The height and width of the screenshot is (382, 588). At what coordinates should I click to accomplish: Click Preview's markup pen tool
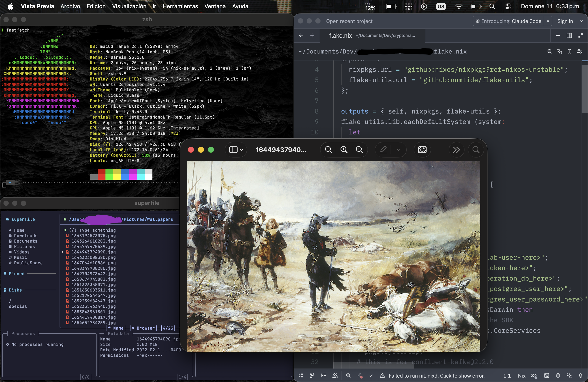(x=383, y=149)
